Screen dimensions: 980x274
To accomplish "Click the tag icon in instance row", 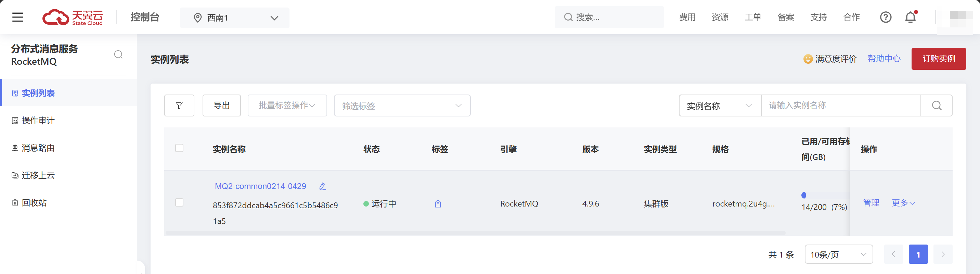I will click(x=438, y=203).
